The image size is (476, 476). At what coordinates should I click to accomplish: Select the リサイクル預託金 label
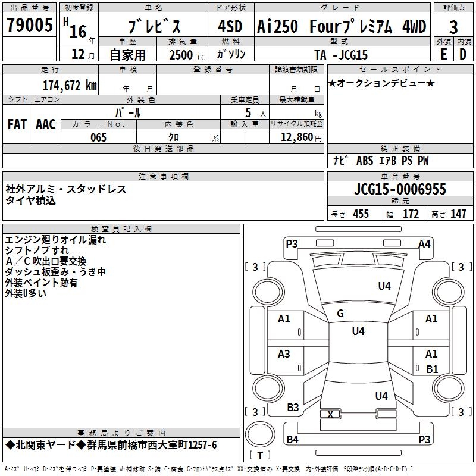coord(296,124)
